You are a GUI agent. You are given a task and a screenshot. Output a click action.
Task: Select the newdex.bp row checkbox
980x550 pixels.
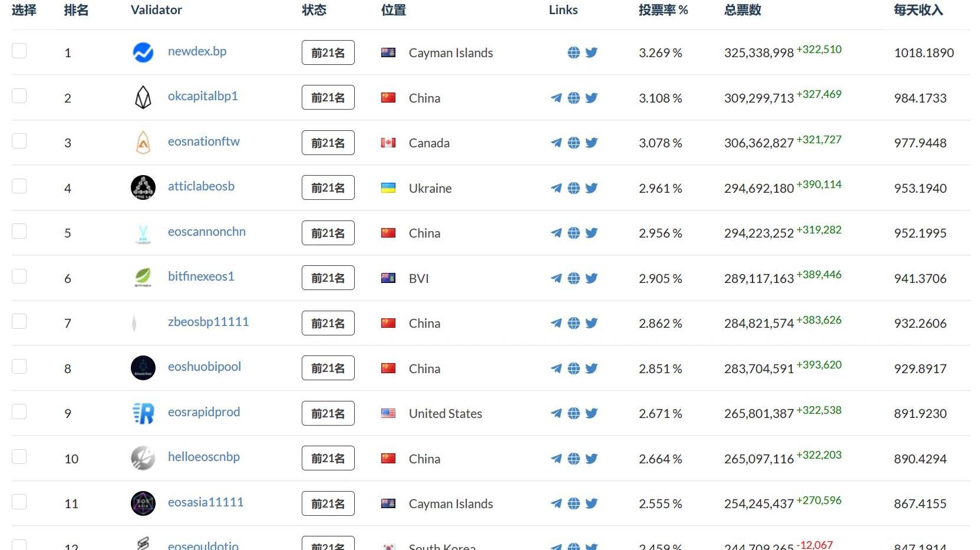click(x=19, y=51)
